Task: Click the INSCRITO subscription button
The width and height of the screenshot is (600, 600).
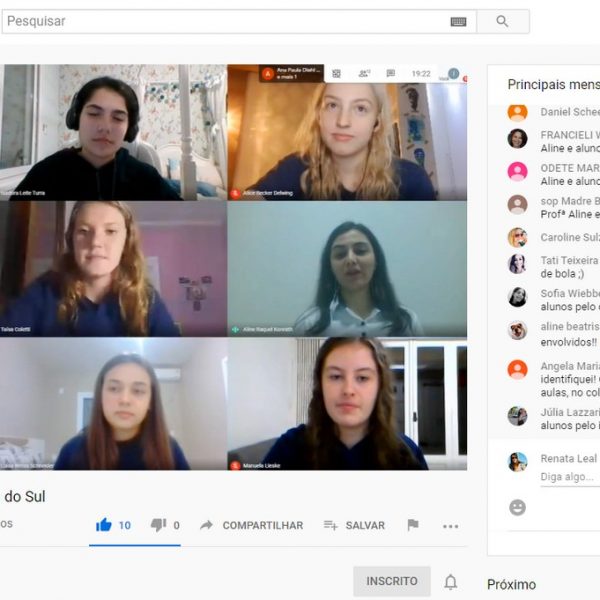Action: click(391, 581)
